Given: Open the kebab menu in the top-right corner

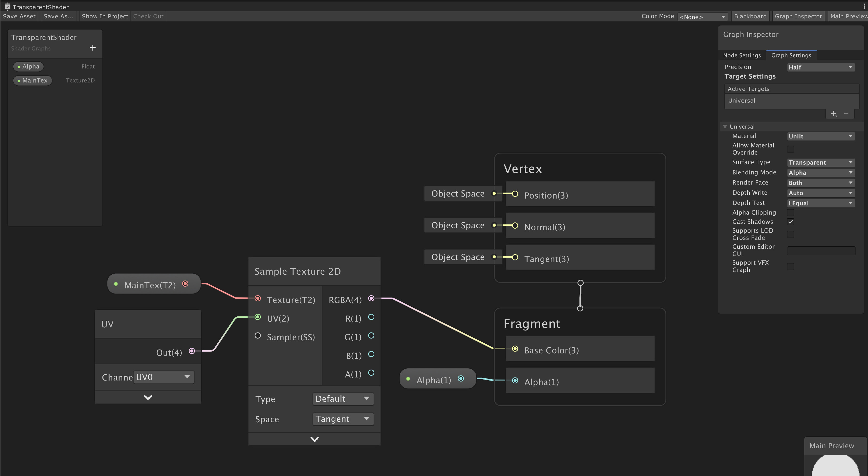Looking at the screenshot, I should coord(864,5).
